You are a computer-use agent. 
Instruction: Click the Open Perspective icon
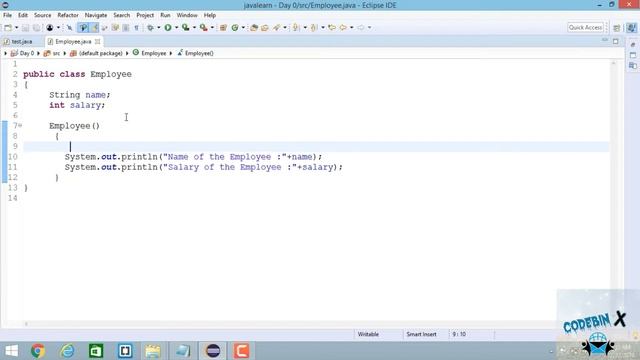617,28
